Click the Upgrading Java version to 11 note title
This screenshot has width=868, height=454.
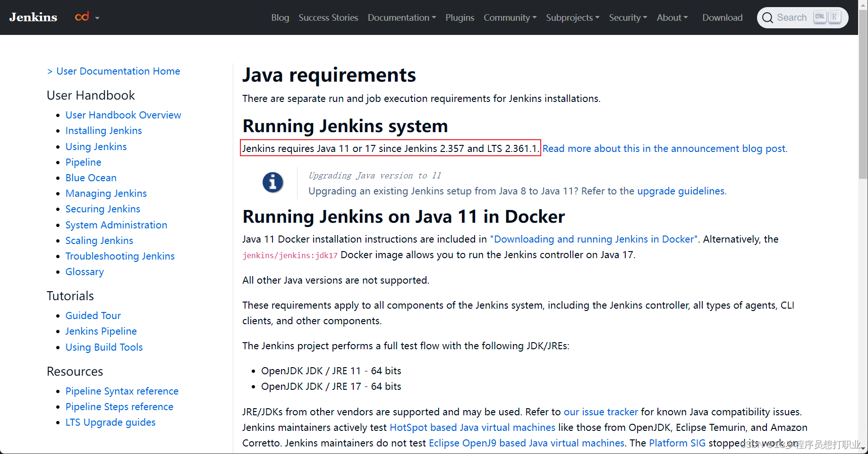point(375,176)
